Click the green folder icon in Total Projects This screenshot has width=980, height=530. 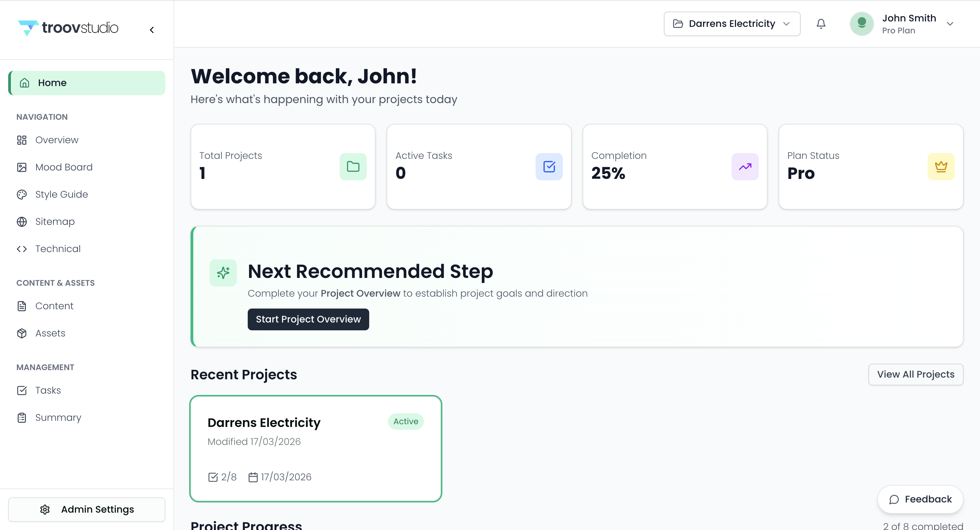[x=353, y=167]
